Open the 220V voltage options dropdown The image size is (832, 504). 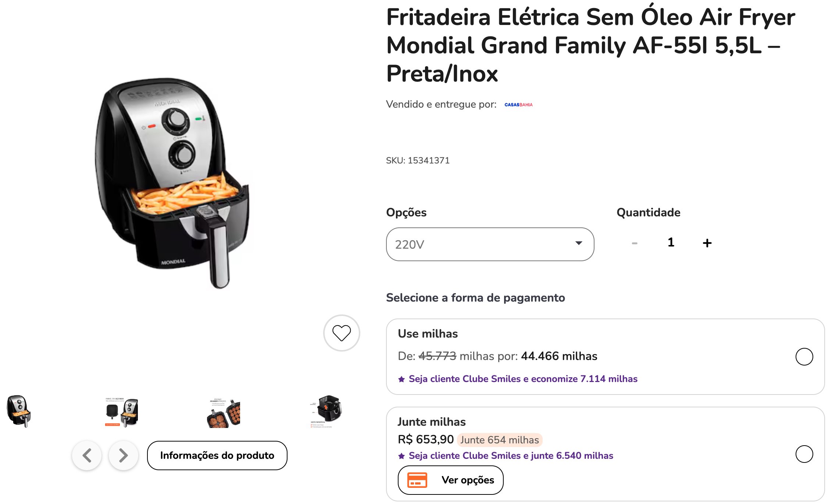490,244
